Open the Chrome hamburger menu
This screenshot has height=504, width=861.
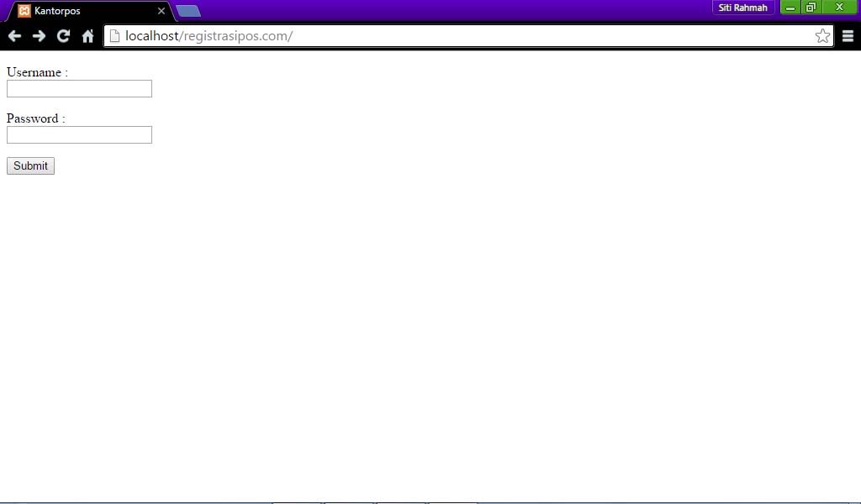pyautogui.click(x=848, y=36)
